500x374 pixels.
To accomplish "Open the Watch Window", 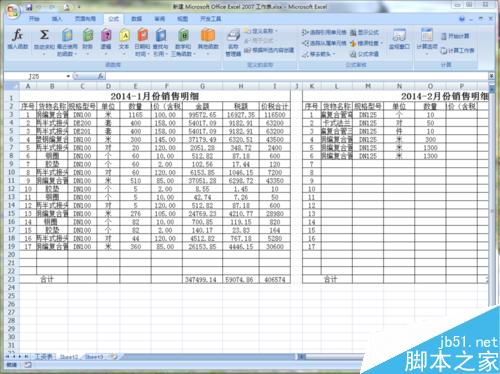I will (399, 39).
